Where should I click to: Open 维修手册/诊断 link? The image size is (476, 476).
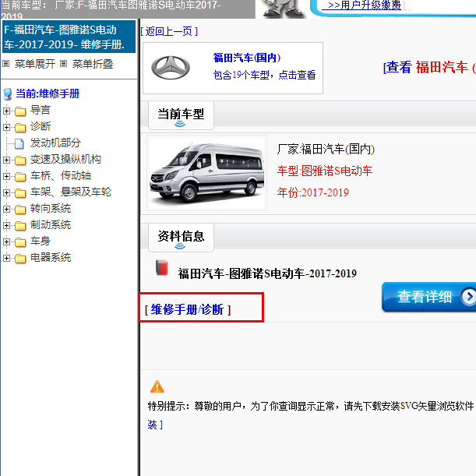[x=188, y=309]
